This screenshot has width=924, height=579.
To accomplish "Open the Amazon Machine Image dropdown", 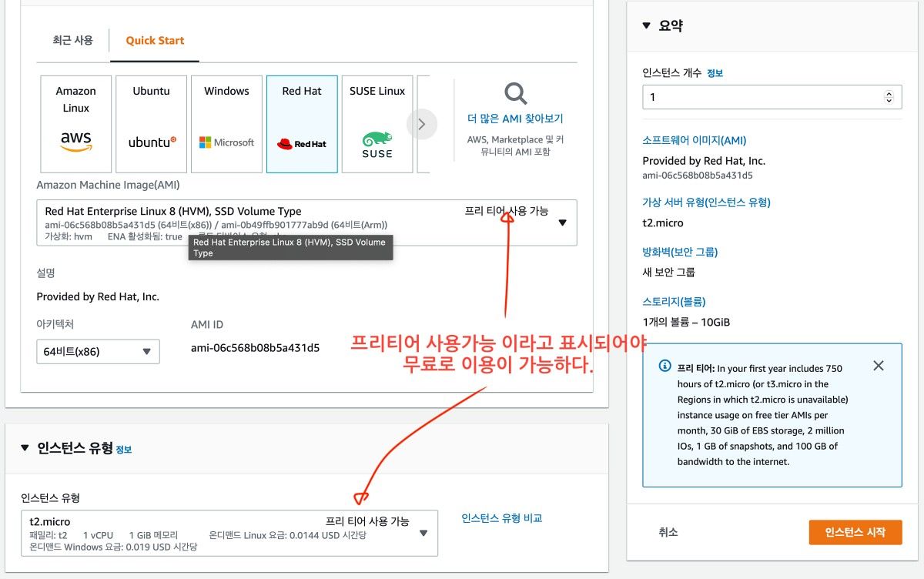I will click(x=561, y=223).
